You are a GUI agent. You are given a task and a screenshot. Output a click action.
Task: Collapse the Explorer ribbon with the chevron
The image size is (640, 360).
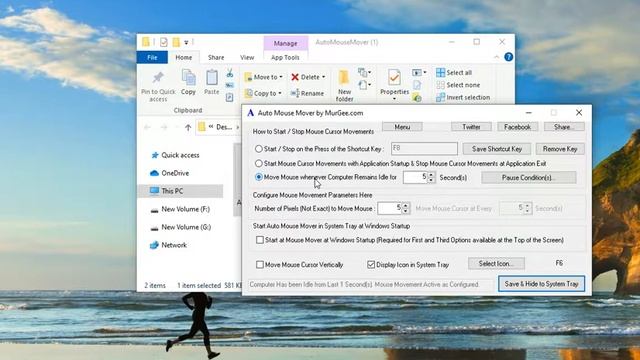[x=496, y=57]
